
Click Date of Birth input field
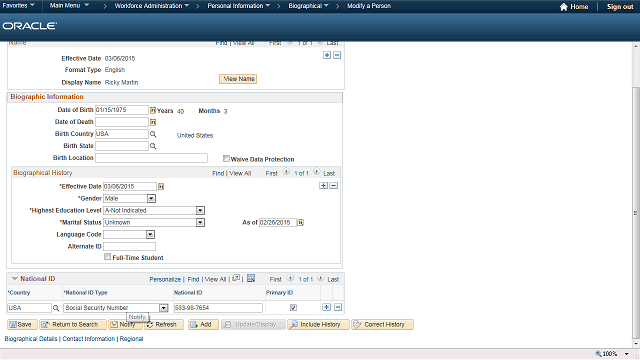tap(122, 110)
